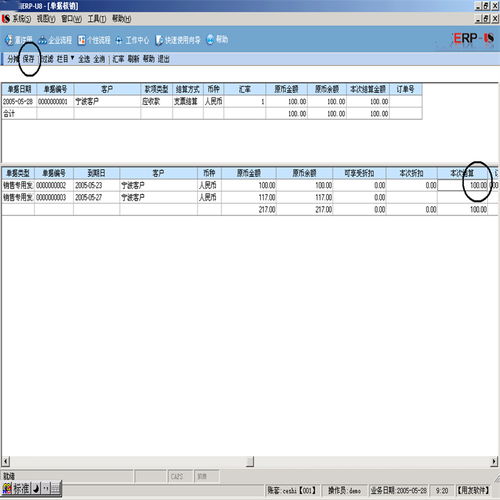Open the 个性流程 personal flow icon

click(x=81, y=40)
